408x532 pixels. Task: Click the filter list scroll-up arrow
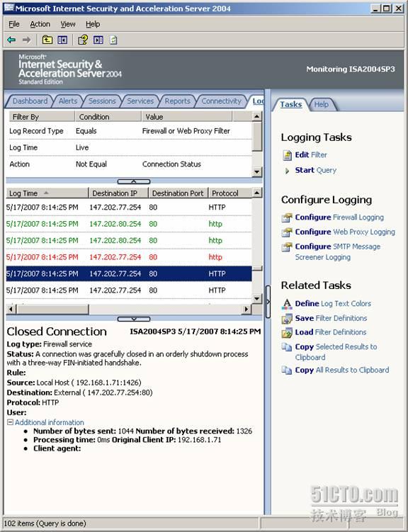click(x=257, y=117)
